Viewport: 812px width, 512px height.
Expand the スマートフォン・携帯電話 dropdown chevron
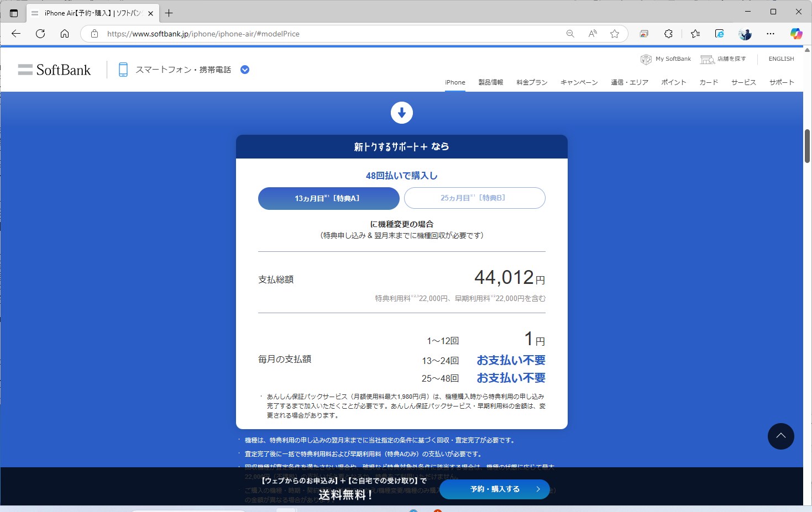(244, 70)
